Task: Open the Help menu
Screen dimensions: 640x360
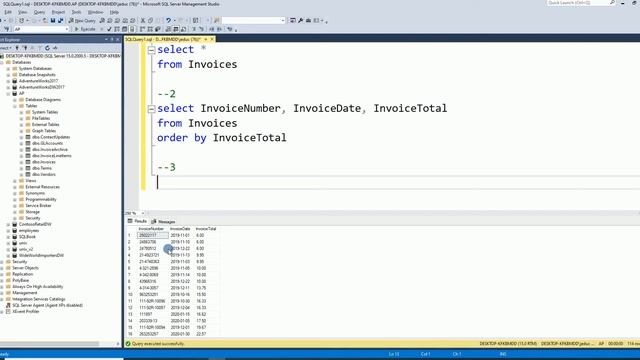Action: 114,12
